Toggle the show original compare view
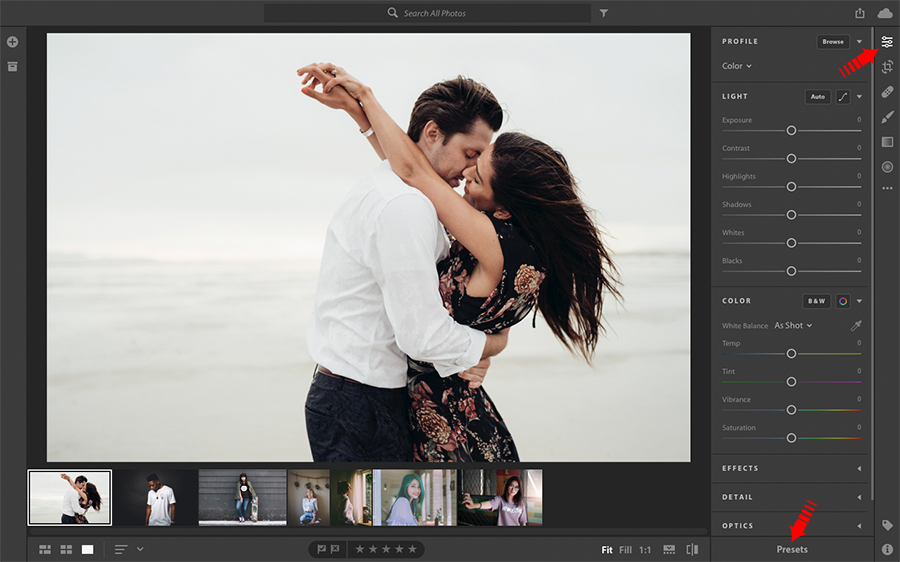 point(692,550)
